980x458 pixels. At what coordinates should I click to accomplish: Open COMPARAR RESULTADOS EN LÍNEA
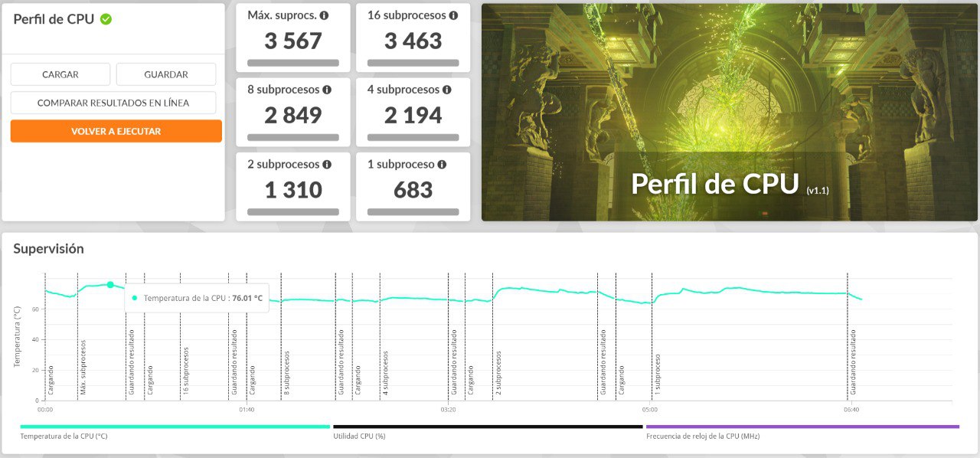(x=113, y=103)
